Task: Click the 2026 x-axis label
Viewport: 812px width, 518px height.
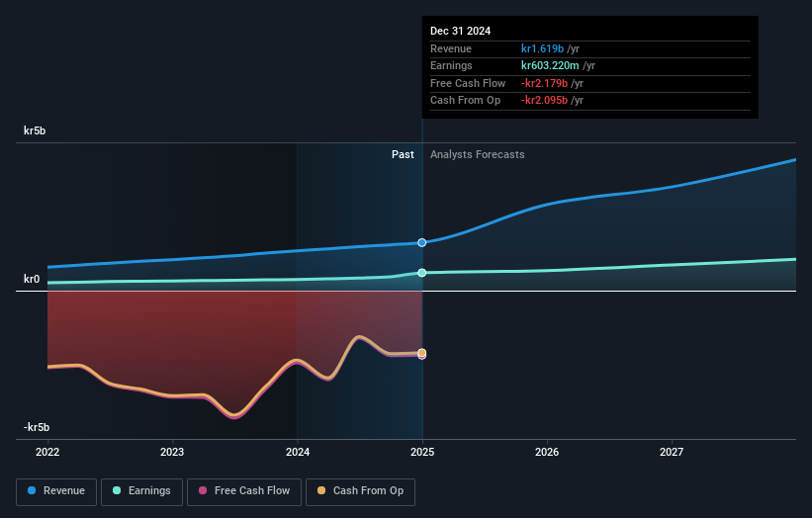Action: coord(547,452)
